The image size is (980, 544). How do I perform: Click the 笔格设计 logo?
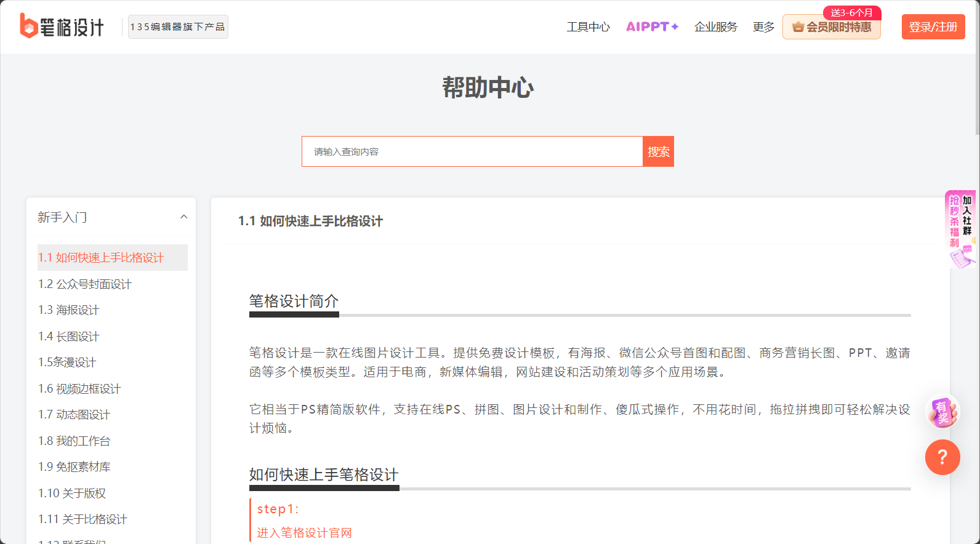click(62, 26)
